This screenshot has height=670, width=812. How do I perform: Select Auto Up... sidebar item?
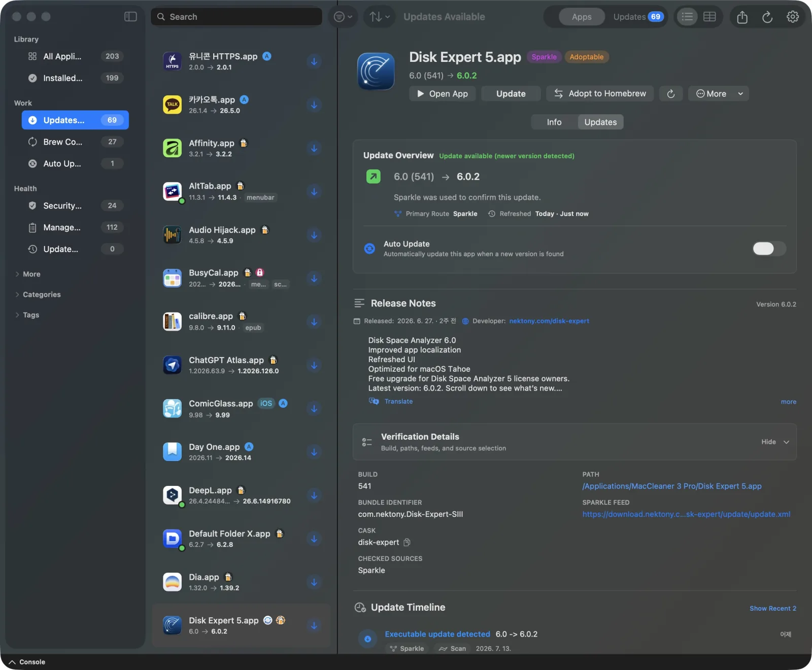tap(75, 163)
